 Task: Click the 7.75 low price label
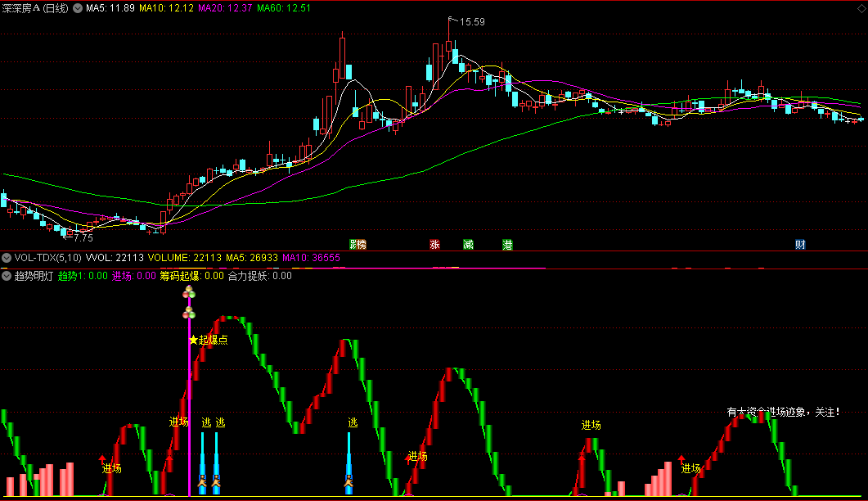click(83, 237)
